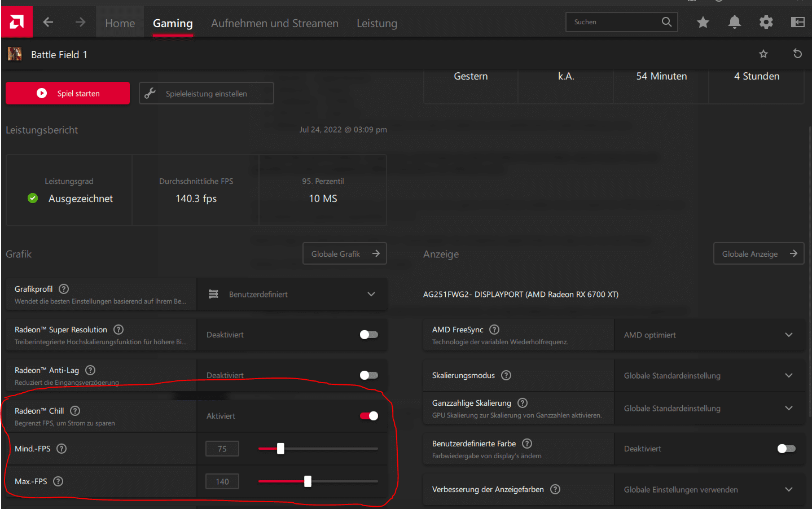Click the Battle Field 1 game thumbnail
Screen dimensions: 812x509
click(15, 54)
